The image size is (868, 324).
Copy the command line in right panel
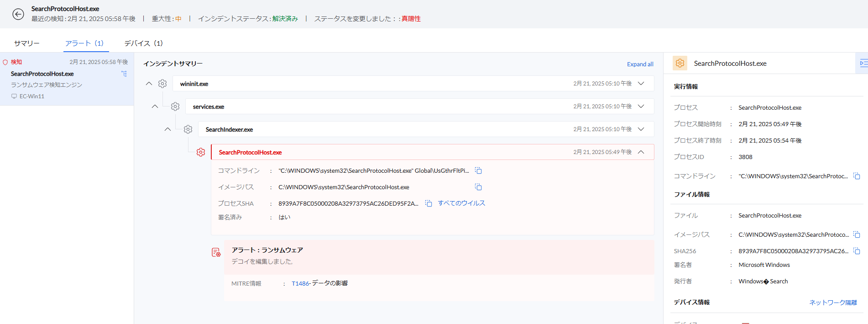click(x=857, y=176)
